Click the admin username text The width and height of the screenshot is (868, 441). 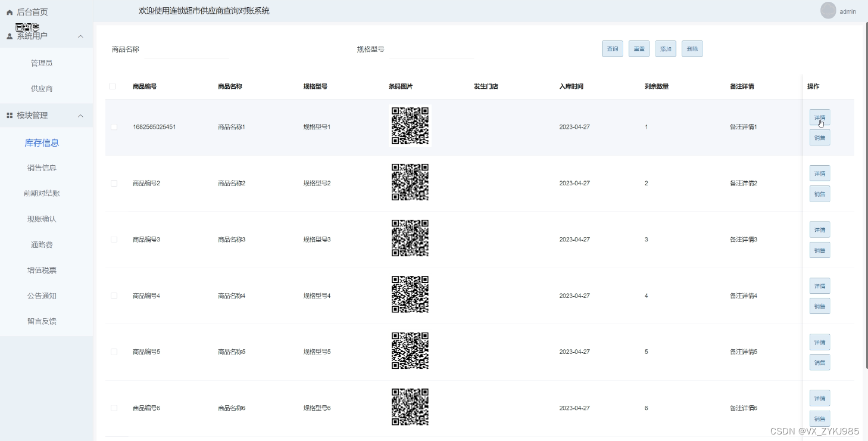point(848,11)
